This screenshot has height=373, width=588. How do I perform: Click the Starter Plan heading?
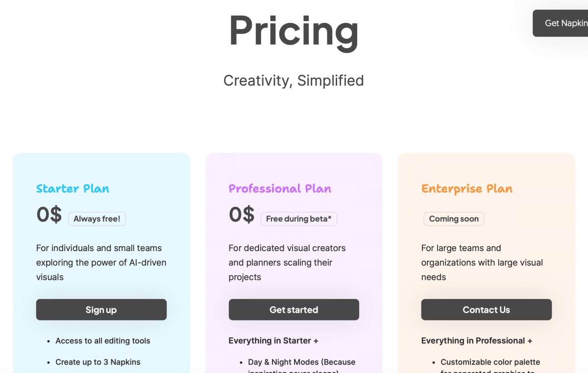pos(73,188)
